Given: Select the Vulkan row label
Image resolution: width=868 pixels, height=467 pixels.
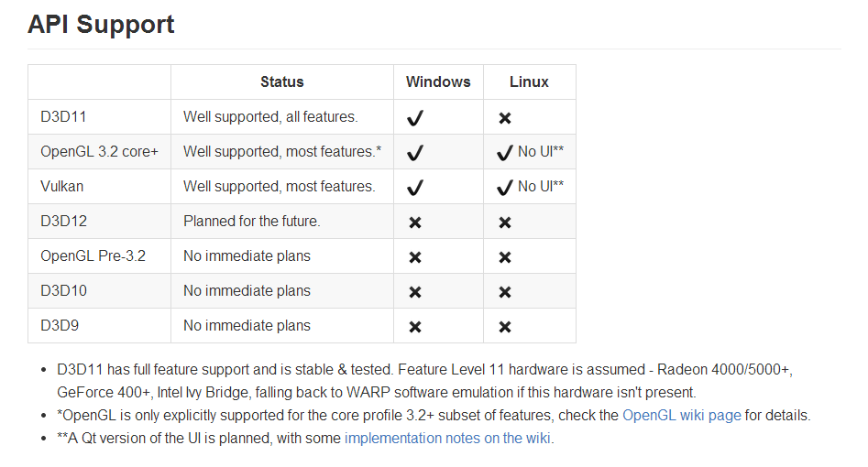Looking at the screenshot, I should click(62, 187).
